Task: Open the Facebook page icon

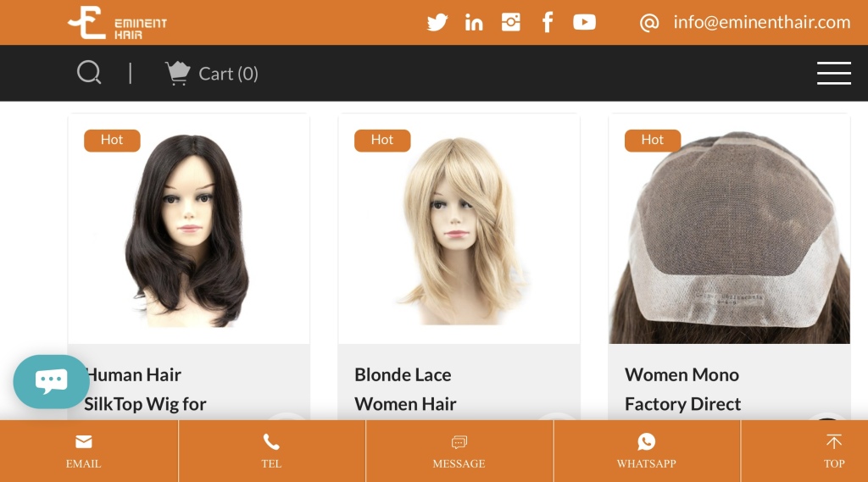Action: coord(548,23)
